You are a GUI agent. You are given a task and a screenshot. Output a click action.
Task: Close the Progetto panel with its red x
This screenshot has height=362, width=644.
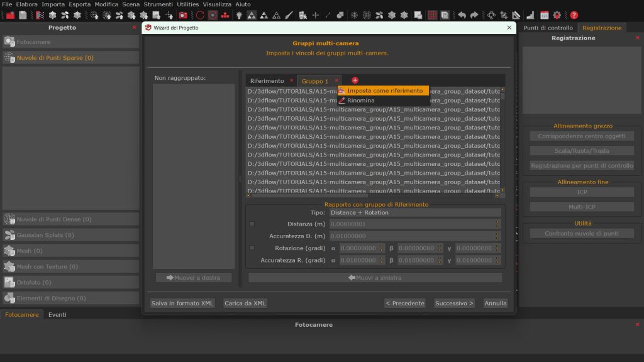click(x=134, y=28)
